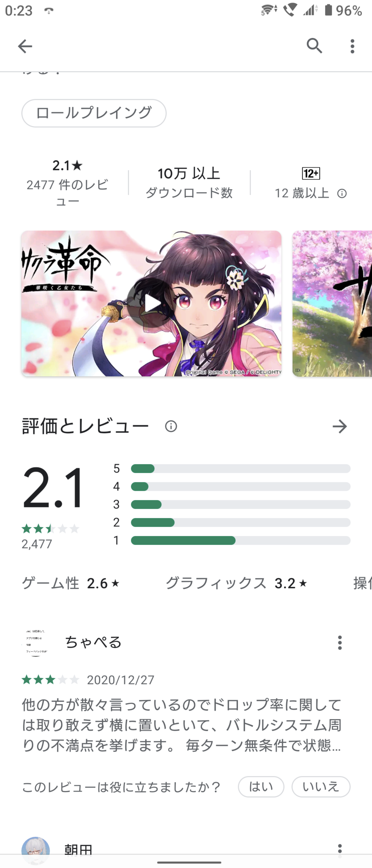Tap the 12+ age rating badge
Image resolution: width=372 pixels, height=868 pixels.
311,174
